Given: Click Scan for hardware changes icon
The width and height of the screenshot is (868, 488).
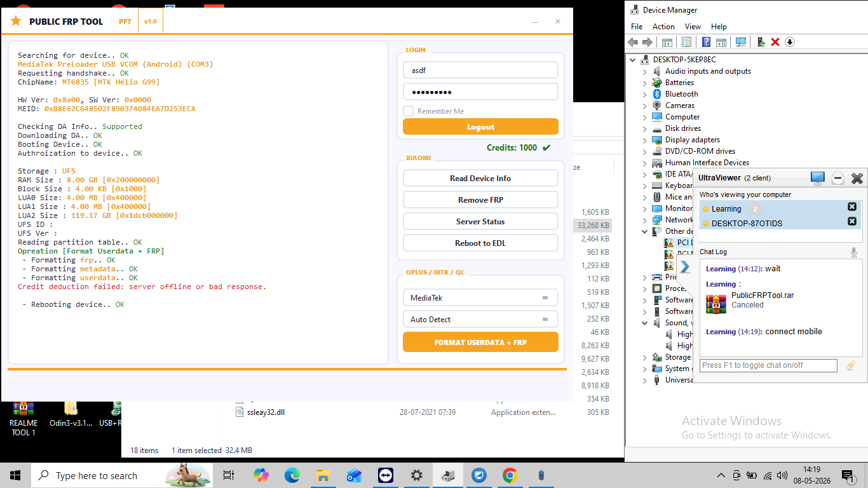Looking at the screenshot, I should click(741, 42).
